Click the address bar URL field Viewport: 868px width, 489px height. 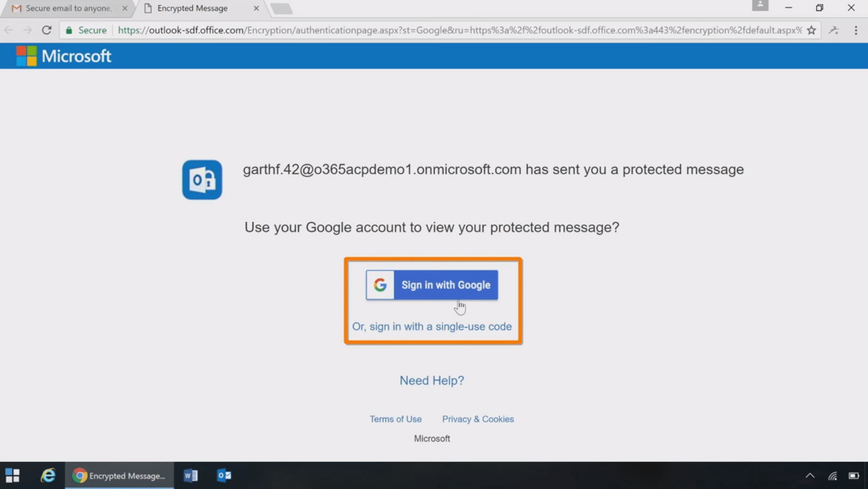(459, 30)
